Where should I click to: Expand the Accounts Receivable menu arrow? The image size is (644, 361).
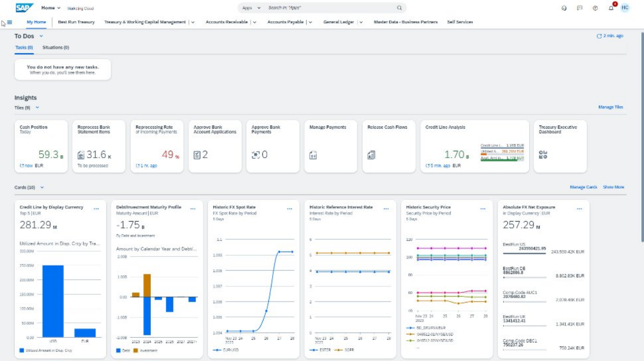tap(254, 23)
